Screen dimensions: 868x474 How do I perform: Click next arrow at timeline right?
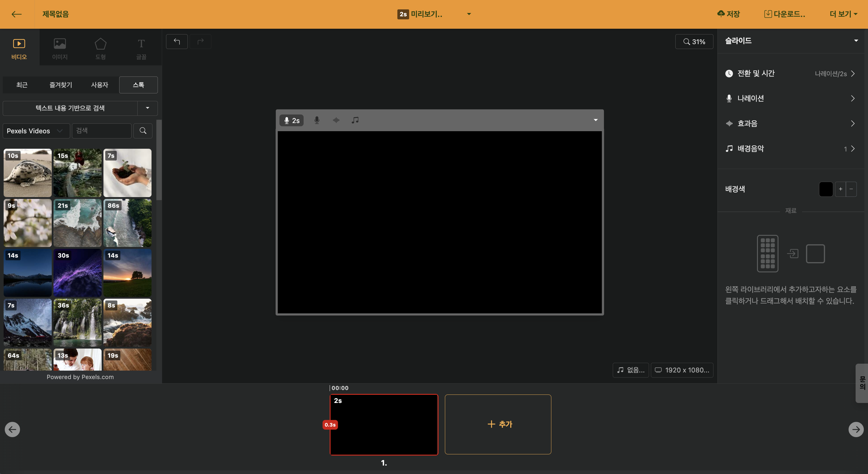[x=856, y=429]
